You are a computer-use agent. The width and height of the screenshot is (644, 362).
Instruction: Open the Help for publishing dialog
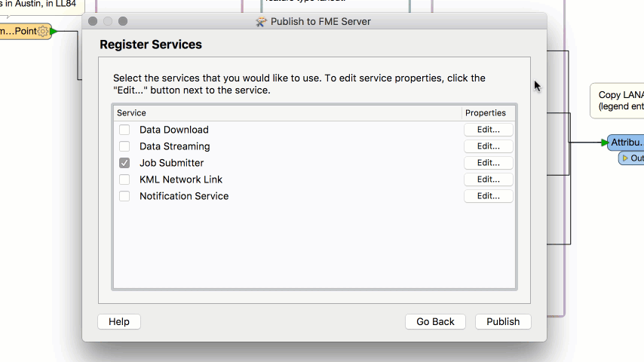point(119,322)
